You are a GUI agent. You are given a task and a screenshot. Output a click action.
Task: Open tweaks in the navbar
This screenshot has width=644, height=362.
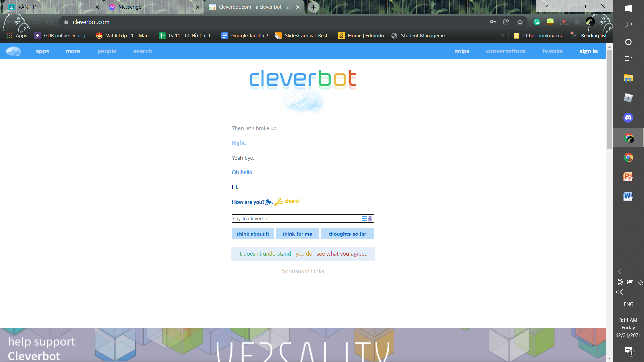[552, 51]
